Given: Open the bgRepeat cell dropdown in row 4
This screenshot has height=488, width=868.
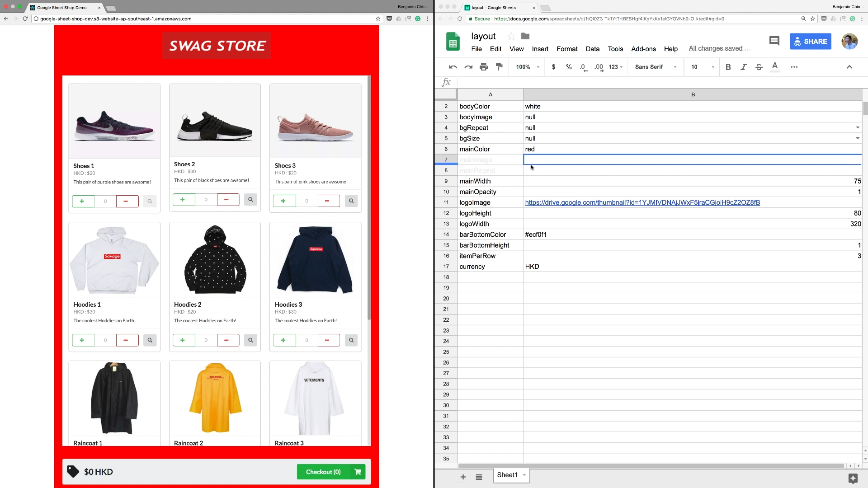Looking at the screenshot, I should pyautogui.click(x=858, y=128).
